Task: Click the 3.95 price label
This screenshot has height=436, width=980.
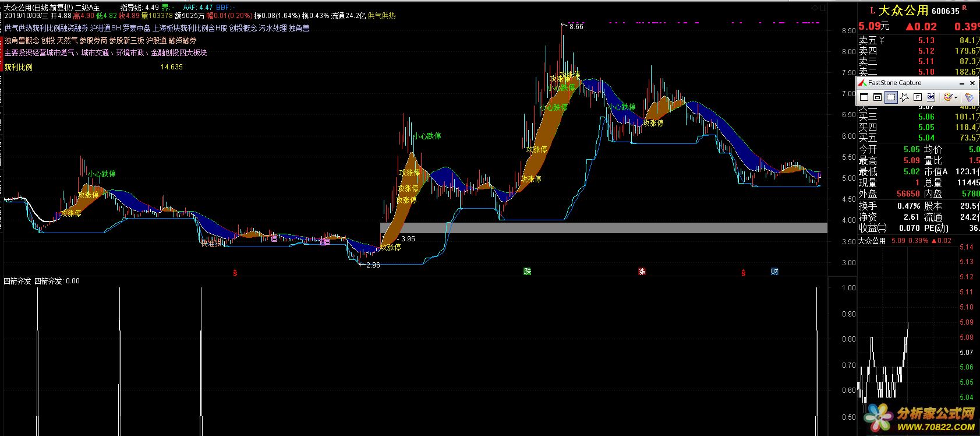Action: 408,239
